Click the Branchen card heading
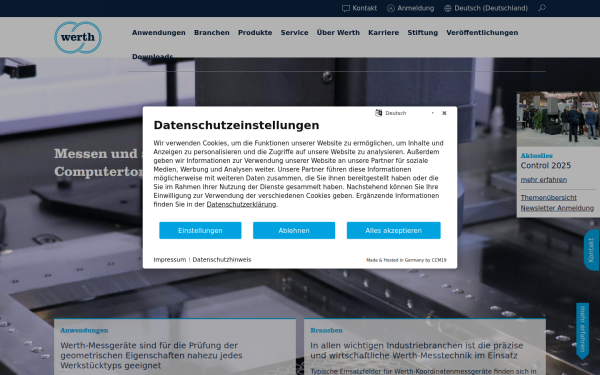The height and width of the screenshot is (375, 600). click(x=326, y=331)
